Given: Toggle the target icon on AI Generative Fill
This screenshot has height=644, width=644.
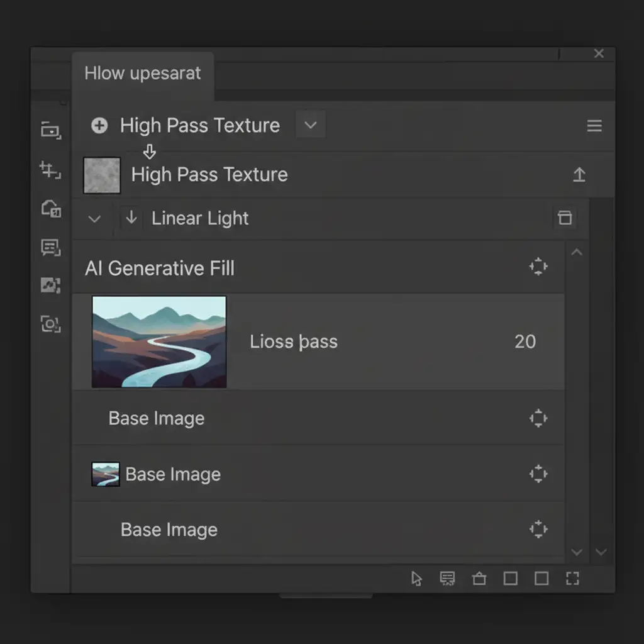Looking at the screenshot, I should (538, 267).
